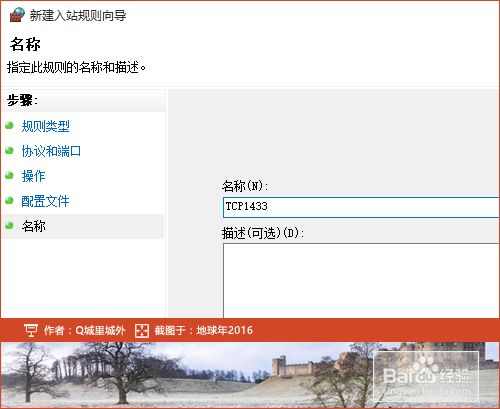Click the green bullet beside 名称 step
Viewport: 500px width, 409px height.
point(9,225)
